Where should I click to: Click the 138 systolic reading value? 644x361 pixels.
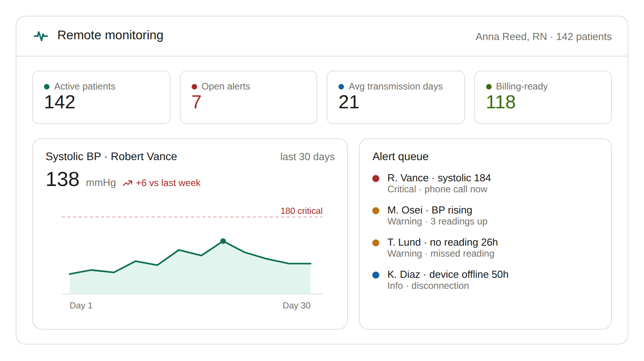pos(62,179)
